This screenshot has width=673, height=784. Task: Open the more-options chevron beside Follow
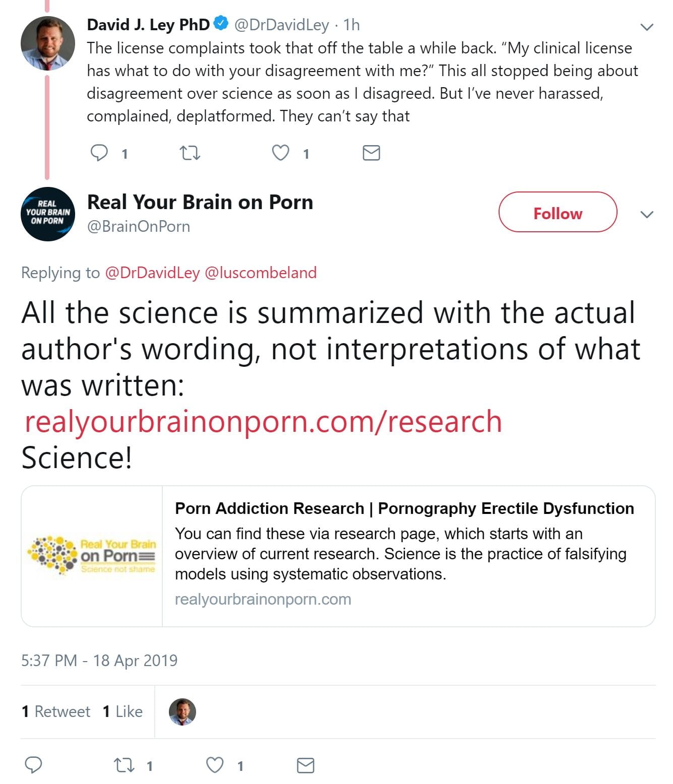pos(646,215)
